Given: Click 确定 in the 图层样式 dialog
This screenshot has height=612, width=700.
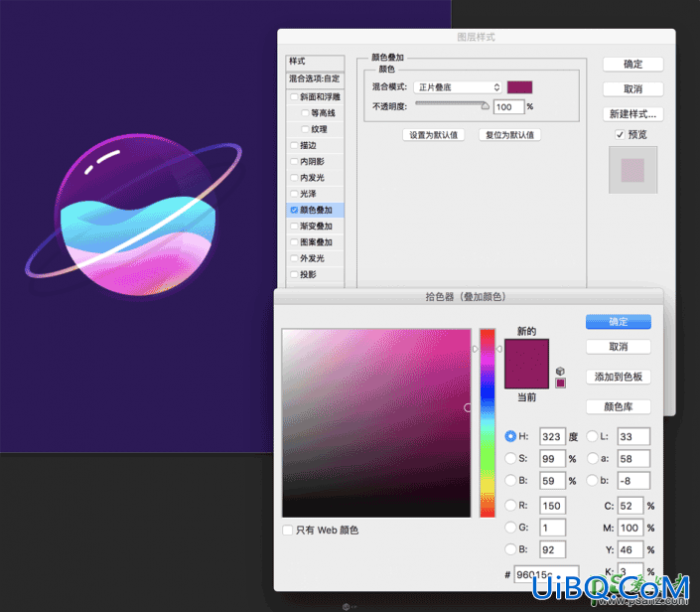Looking at the screenshot, I should tap(633, 65).
